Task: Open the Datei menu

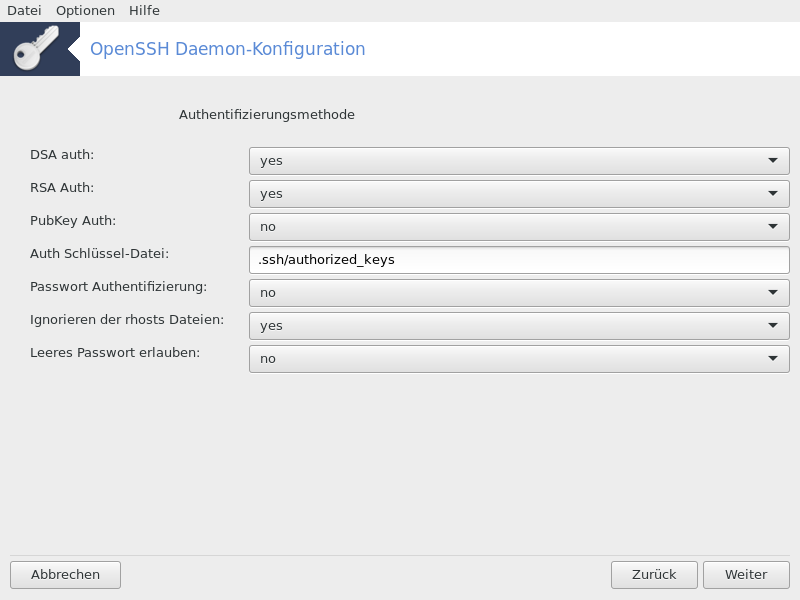Action: click(24, 11)
